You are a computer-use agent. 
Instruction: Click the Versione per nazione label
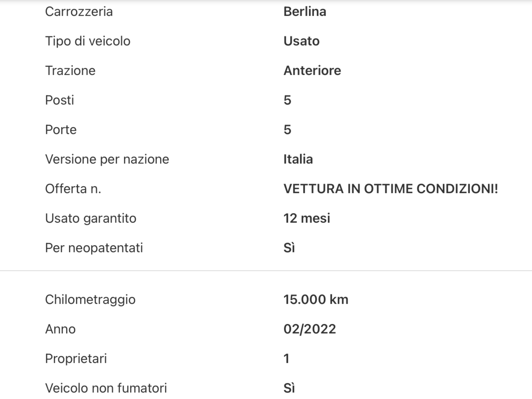pos(107,159)
